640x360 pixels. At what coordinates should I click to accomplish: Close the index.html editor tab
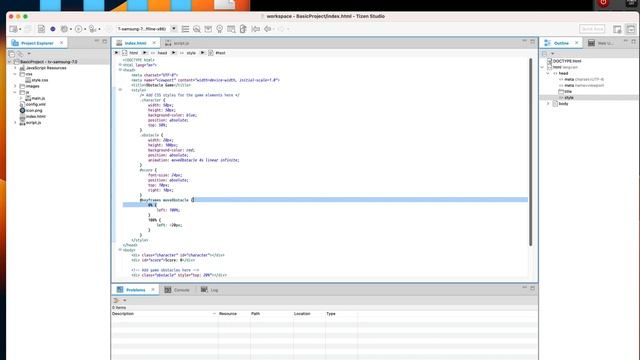tap(154, 42)
